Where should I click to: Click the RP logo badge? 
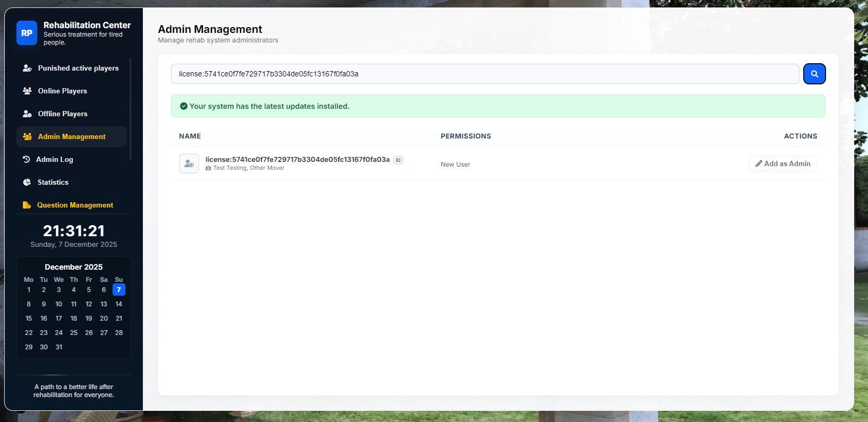tap(27, 33)
